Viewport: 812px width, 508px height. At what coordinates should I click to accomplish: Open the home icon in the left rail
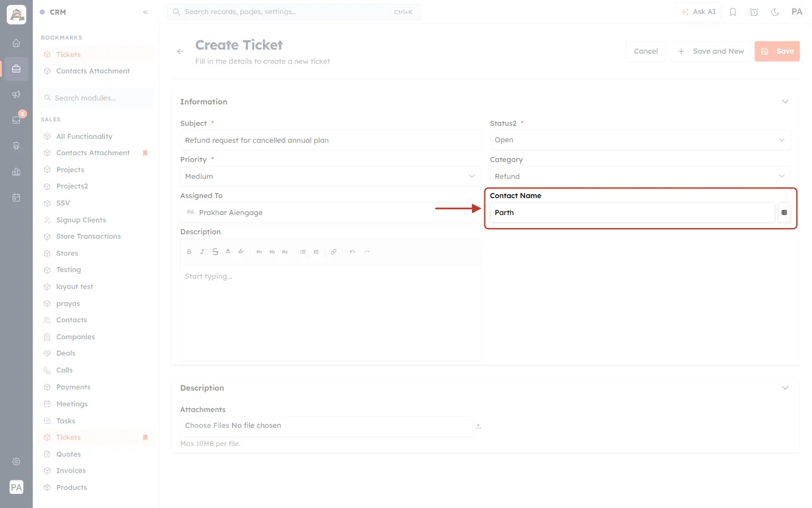16,43
